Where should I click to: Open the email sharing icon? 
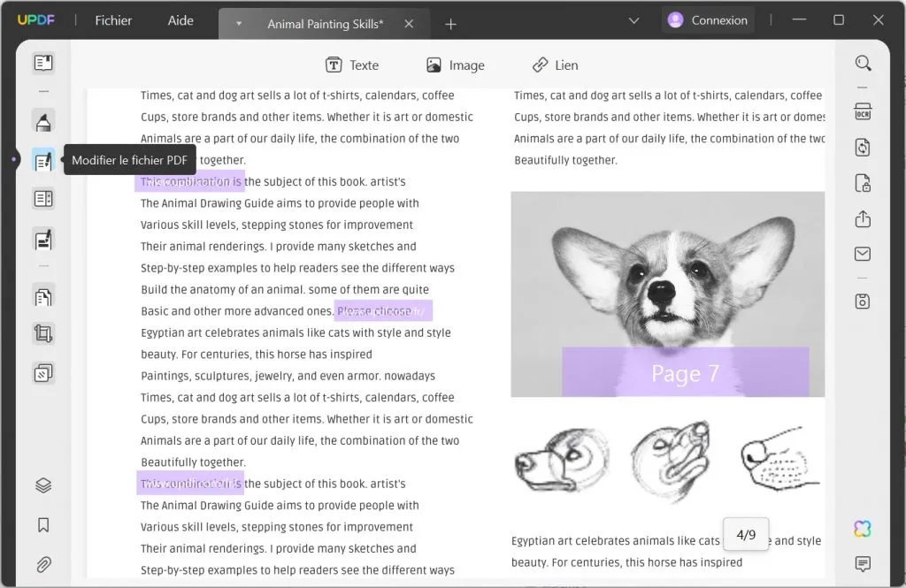click(864, 254)
